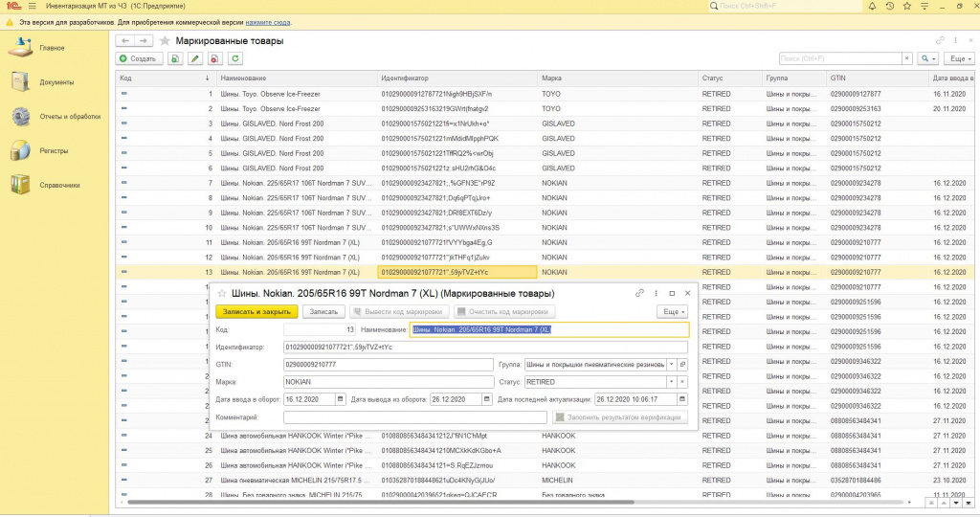
Task: Click the copy item toolbar icon
Action: 175,58
